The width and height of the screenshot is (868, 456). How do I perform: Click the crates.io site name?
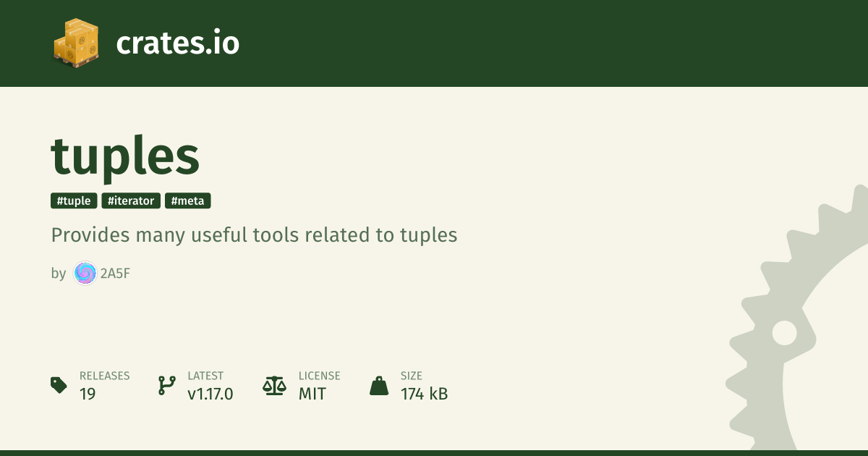(177, 43)
